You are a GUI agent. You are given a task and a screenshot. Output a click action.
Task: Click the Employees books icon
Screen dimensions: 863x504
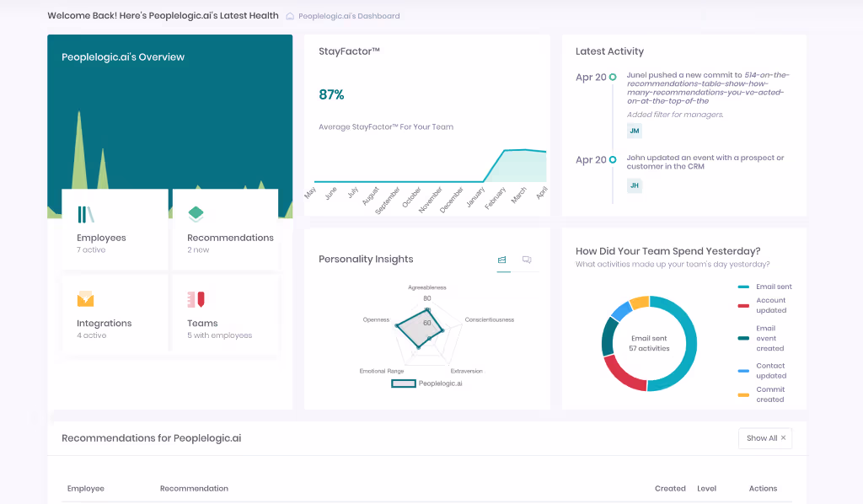(x=85, y=214)
